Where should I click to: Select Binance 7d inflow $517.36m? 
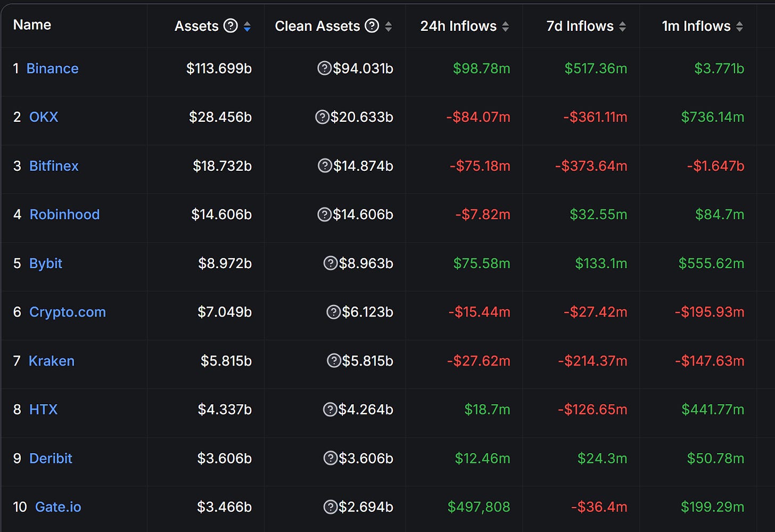coord(596,69)
